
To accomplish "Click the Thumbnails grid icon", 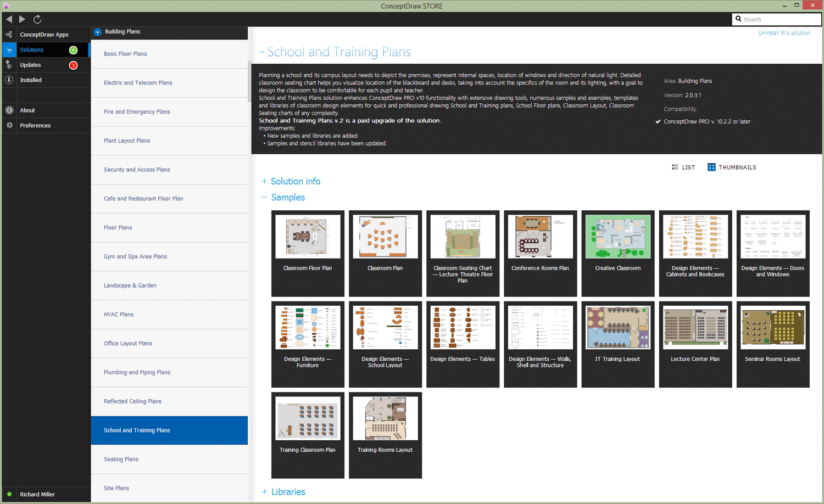I will click(711, 167).
